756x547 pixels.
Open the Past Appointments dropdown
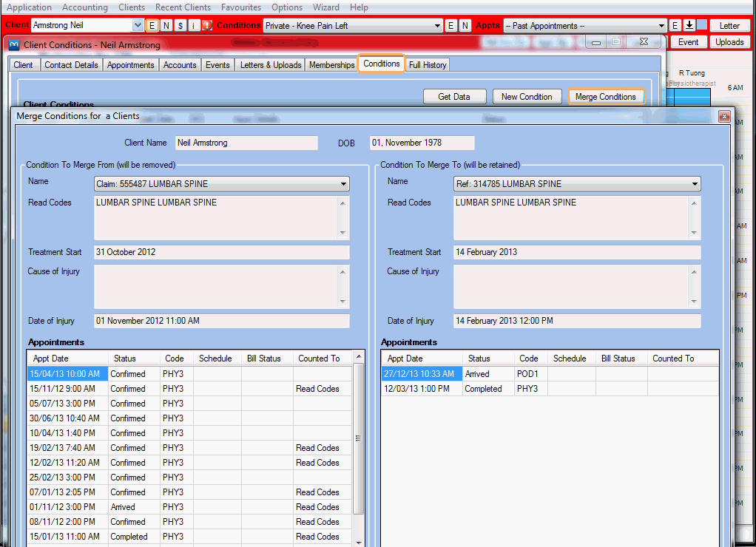click(x=661, y=26)
